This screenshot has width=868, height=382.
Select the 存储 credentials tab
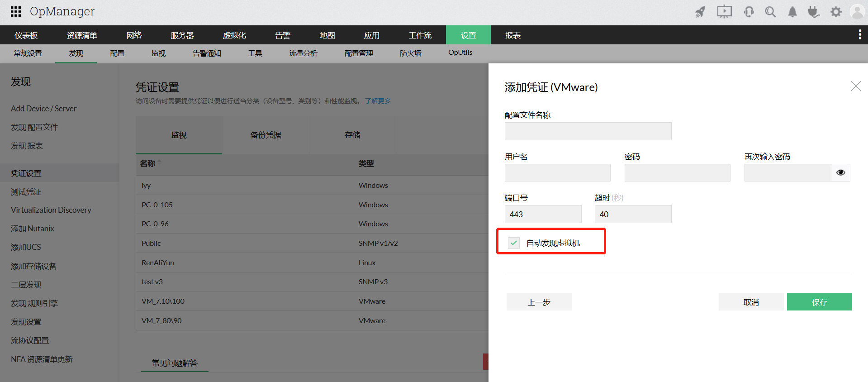click(352, 135)
